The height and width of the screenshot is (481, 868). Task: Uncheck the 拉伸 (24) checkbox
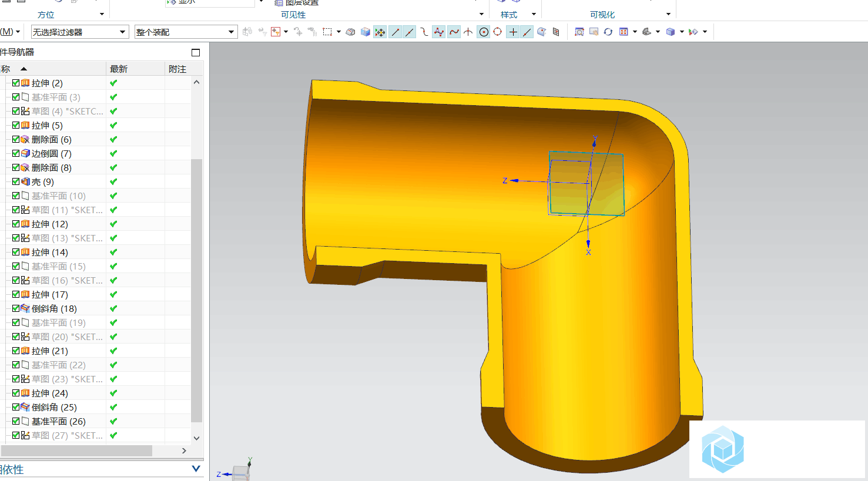tap(16, 393)
